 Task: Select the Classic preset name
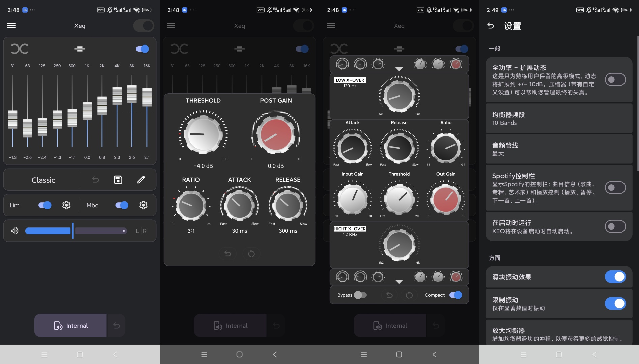coord(43,180)
